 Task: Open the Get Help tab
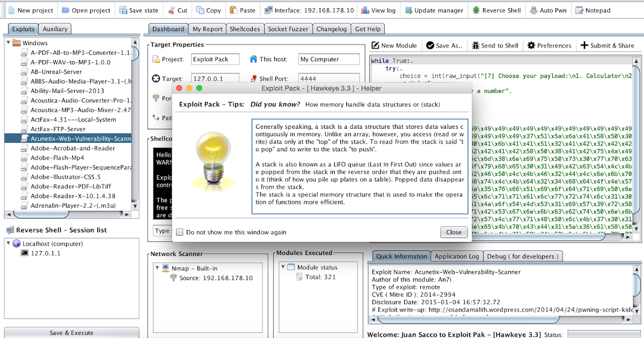[x=368, y=29]
